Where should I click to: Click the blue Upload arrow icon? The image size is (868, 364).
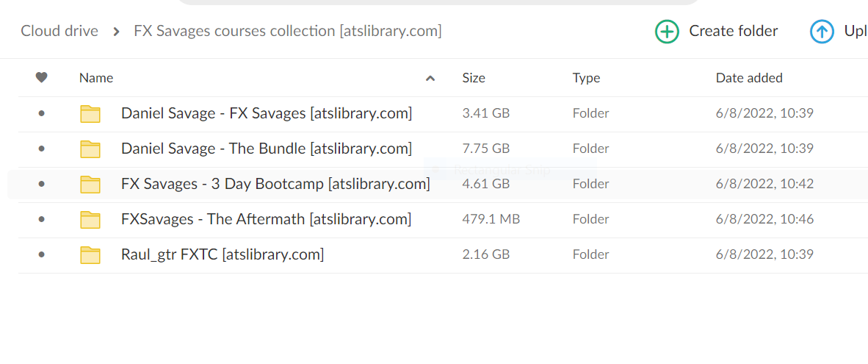click(822, 32)
